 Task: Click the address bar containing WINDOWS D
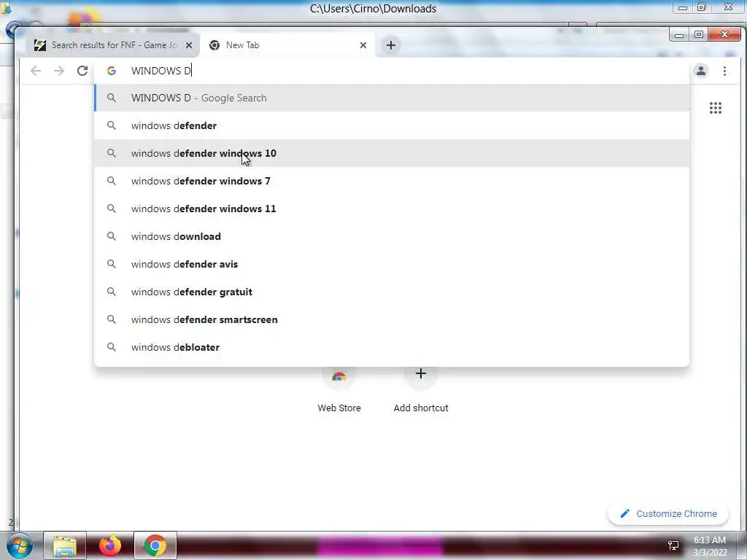392,71
